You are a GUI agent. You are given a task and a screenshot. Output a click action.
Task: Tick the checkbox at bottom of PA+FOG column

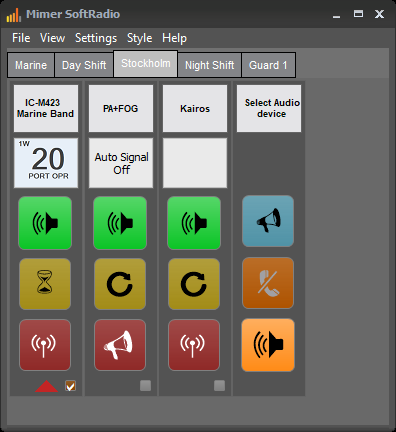pos(145,386)
